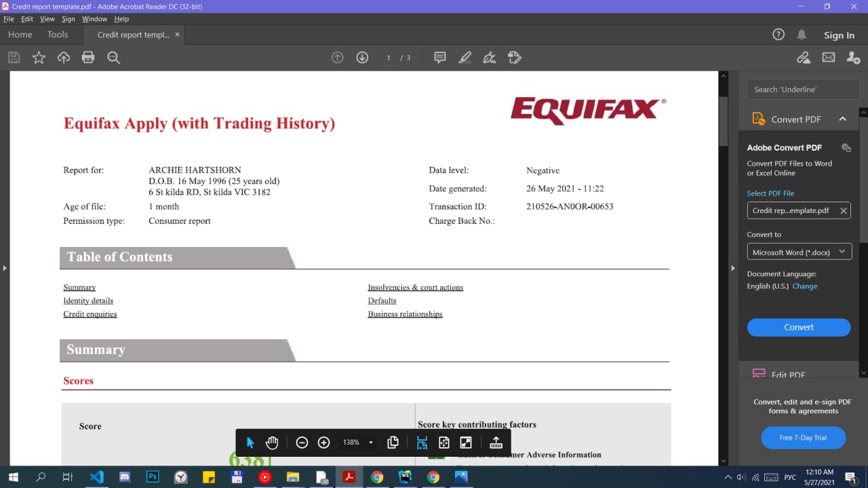This screenshot has height=488, width=868.
Task: Select the Credit report template document tab
Action: pos(133,35)
